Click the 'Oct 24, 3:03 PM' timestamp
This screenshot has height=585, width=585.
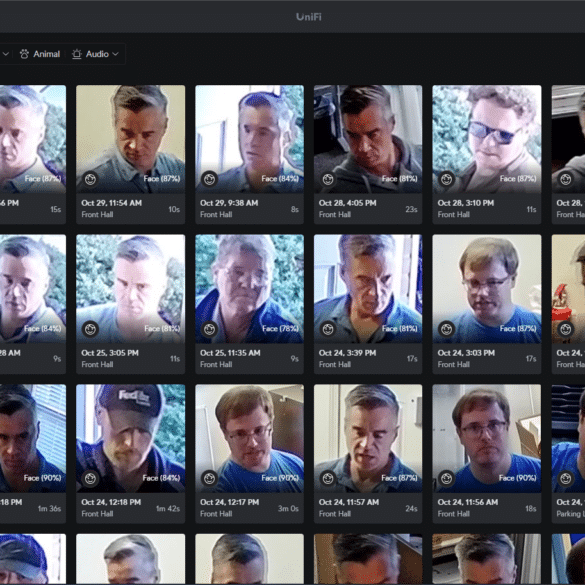[x=466, y=353]
